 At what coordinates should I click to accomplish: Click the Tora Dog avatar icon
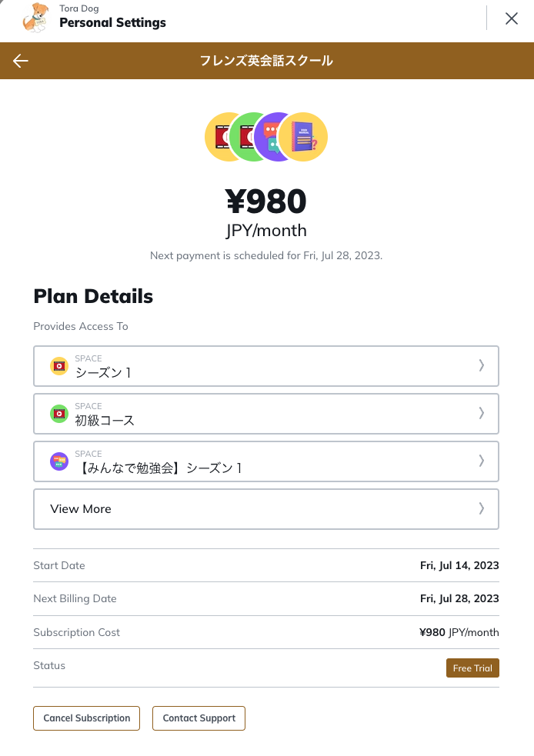[35, 17]
